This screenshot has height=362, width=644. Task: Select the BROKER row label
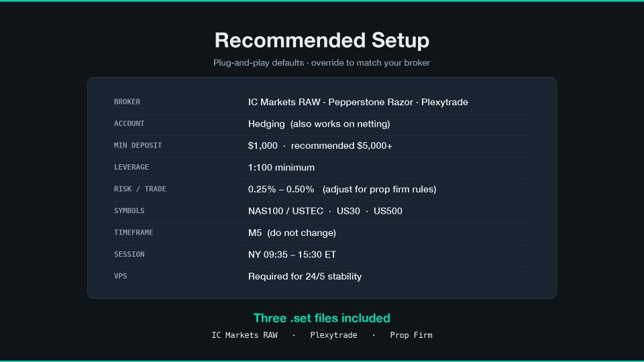point(127,102)
